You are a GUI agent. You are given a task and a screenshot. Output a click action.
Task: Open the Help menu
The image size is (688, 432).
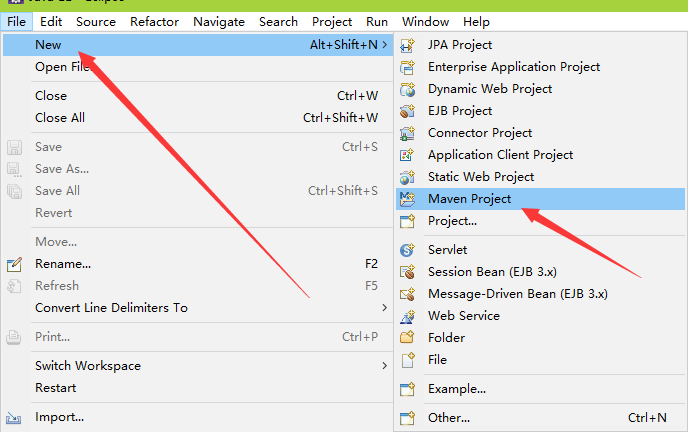click(x=476, y=21)
